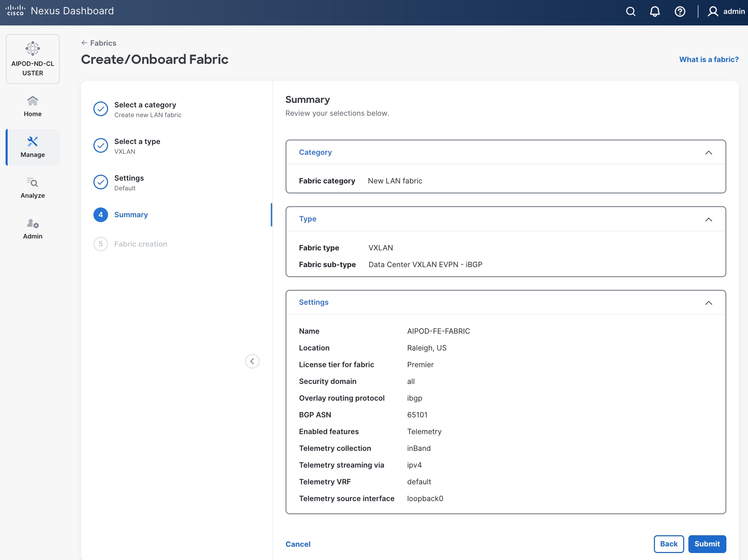The height and width of the screenshot is (560, 748).
Task: Go to the Select a type step
Action: pos(137,142)
